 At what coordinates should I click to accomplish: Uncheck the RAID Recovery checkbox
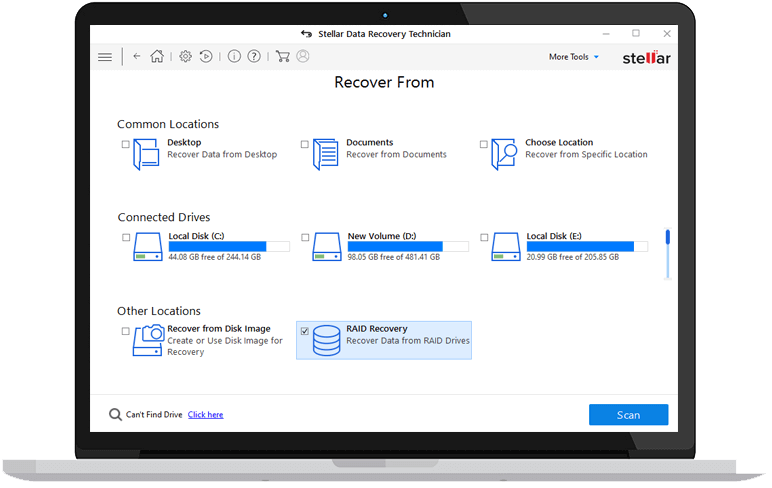click(305, 331)
